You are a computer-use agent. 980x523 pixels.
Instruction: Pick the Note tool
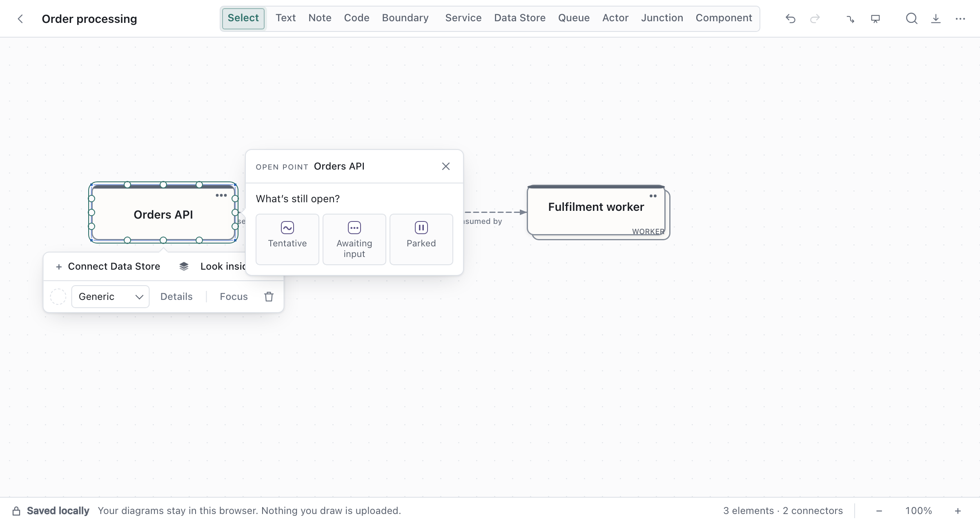tap(320, 18)
